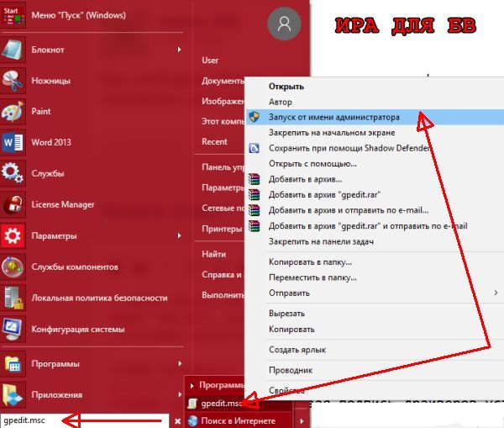
Task: Open the User folder link
Action: (x=210, y=61)
